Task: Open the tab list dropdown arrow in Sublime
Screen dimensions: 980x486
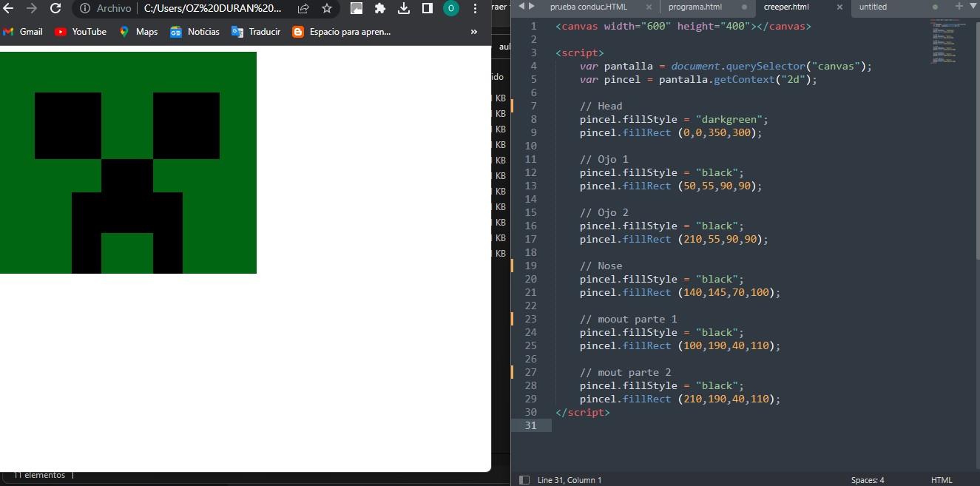Action: pos(973,7)
